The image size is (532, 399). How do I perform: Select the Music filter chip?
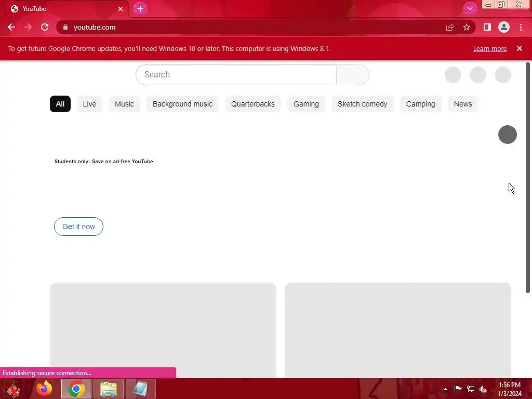pos(124,104)
